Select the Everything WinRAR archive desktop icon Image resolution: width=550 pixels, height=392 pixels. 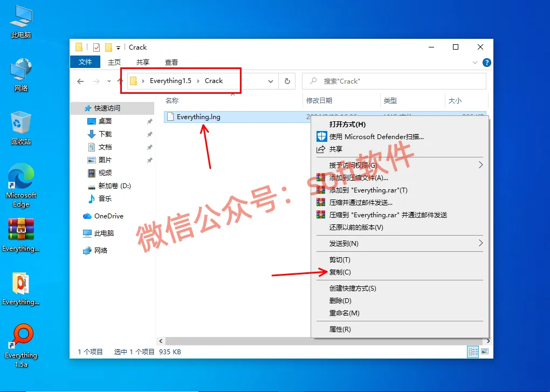pos(21,235)
